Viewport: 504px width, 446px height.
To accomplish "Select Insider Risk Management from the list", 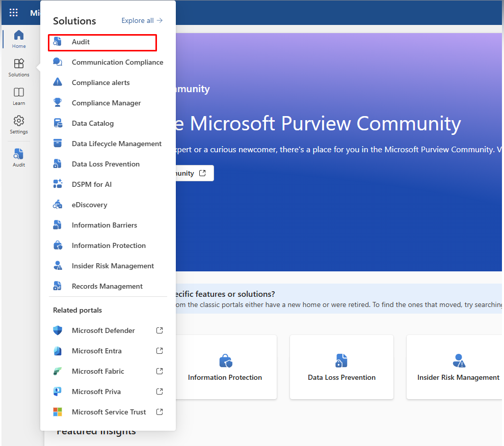I will (x=113, y=265).
